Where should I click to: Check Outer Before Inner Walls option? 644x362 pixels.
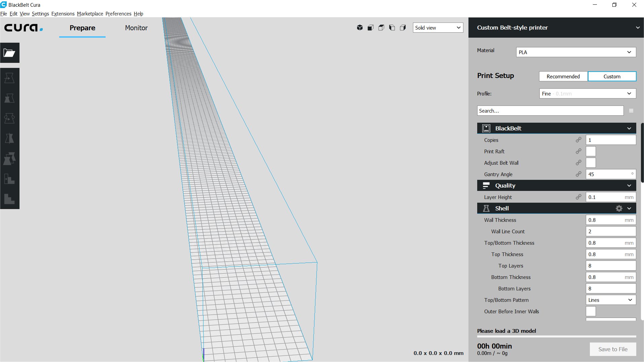591,312
